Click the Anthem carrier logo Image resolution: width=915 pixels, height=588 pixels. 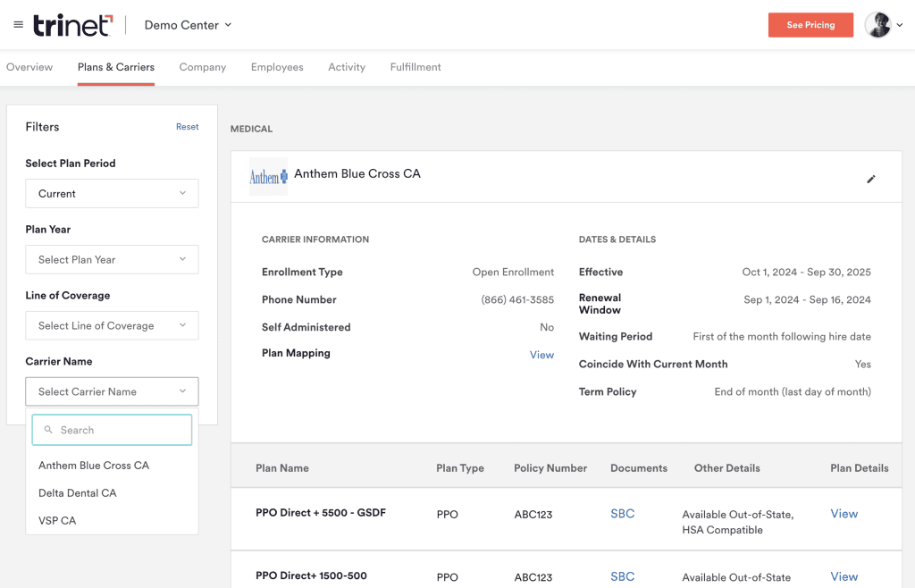(x=268, y=176)
